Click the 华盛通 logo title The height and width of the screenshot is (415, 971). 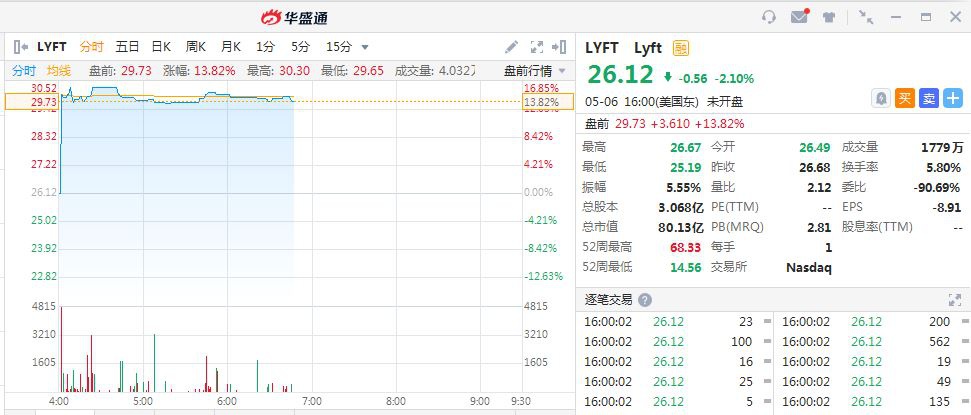click(294, 17)
